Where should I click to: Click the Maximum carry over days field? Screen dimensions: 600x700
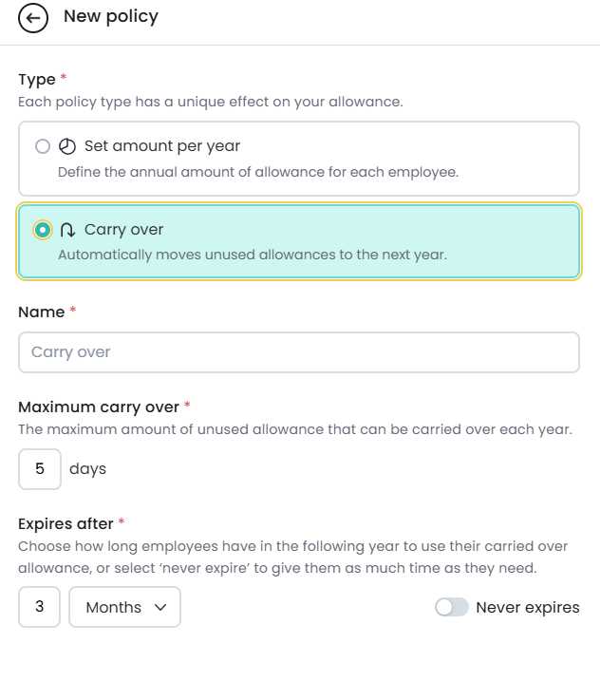tap(40, 469)
